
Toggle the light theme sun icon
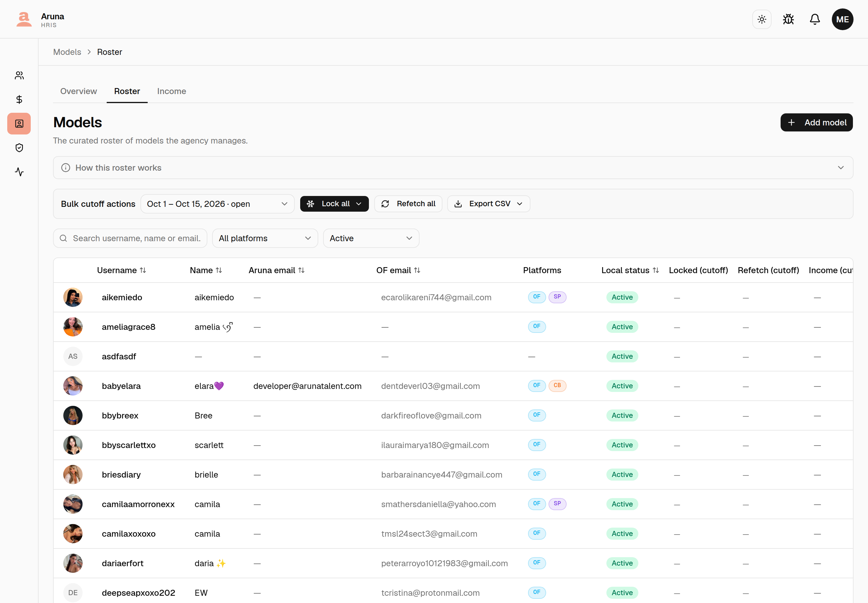(762, 19)
